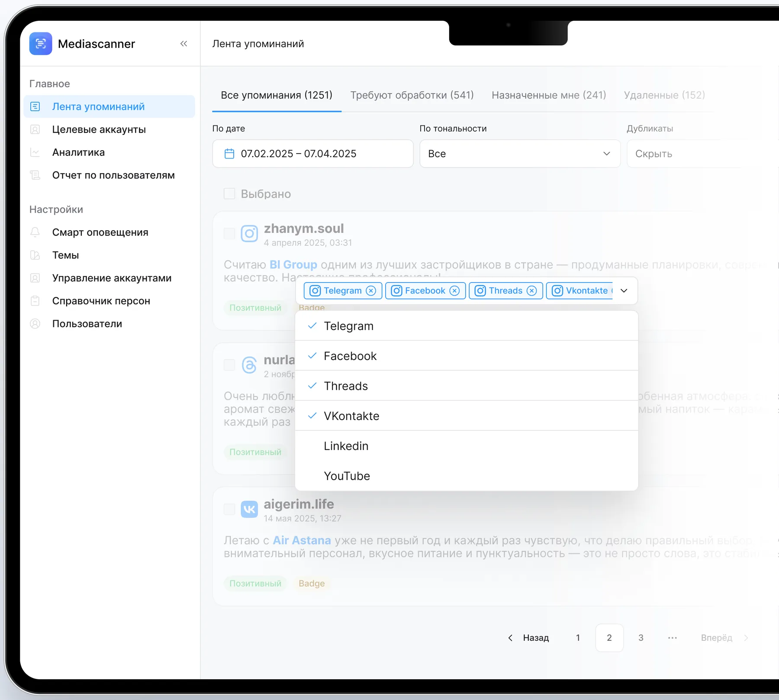Click the Mediascanner logo icon
Image resolution: width=779 pixels, height=700 pixels.
[41, 44]
